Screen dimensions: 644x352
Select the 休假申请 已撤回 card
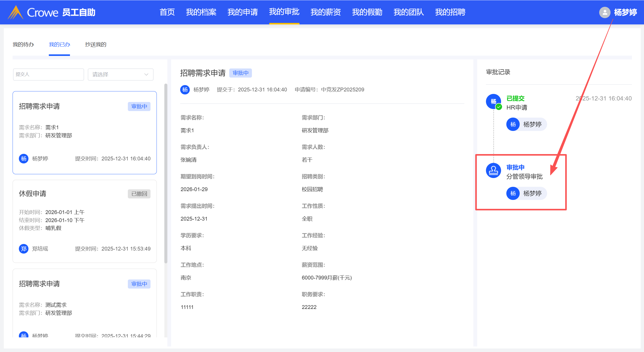[x=85, y=221]
